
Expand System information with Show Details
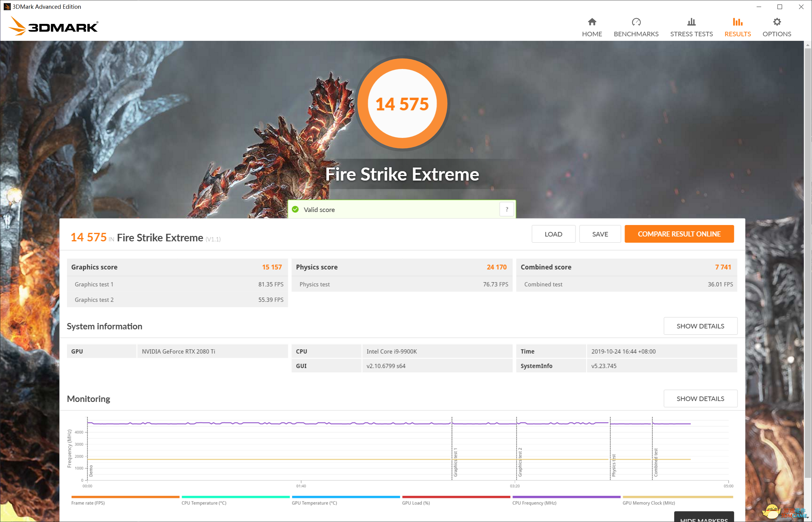[700, 326]
